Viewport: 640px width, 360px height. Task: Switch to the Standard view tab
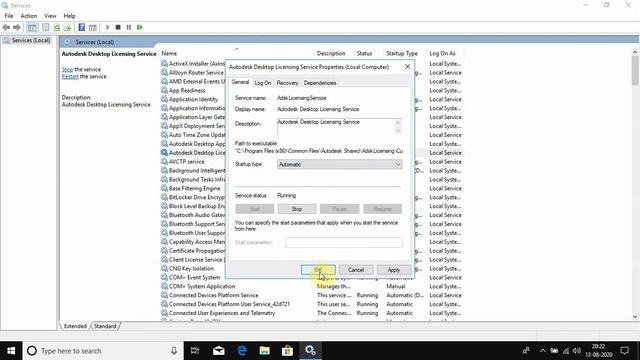[x=105, y=326]
